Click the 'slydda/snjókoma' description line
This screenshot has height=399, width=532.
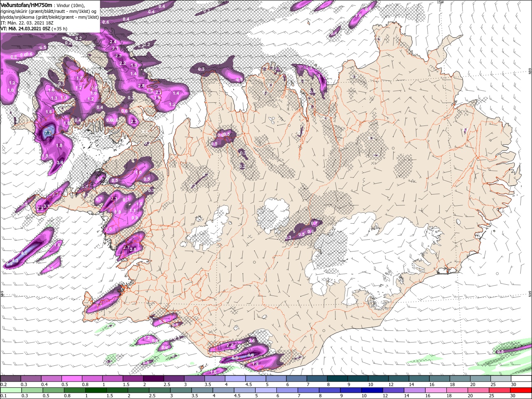(49, 17)
